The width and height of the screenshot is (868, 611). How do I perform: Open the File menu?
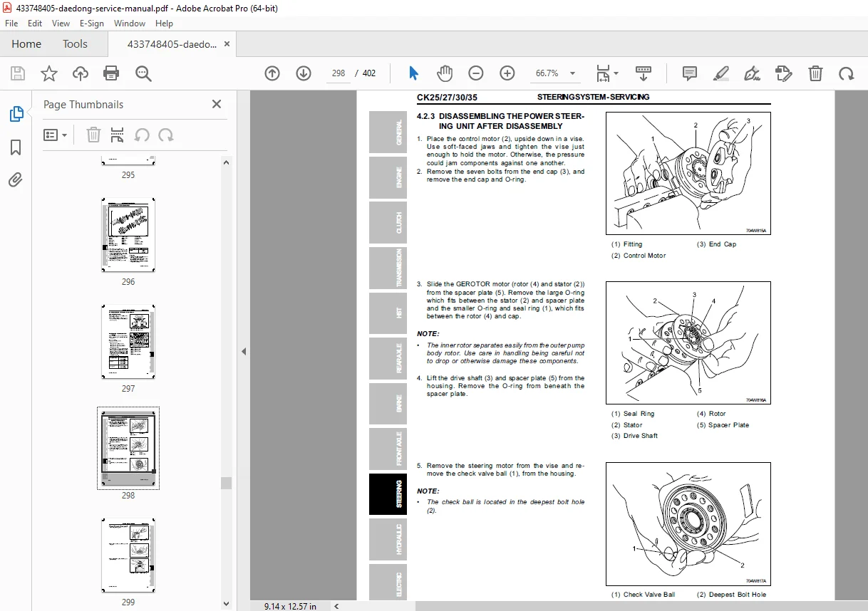[x=11, y=23]
